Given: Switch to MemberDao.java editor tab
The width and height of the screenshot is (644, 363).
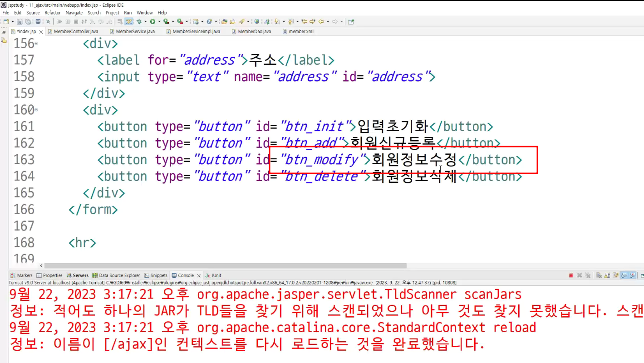Looking at the screenshot, I should click(x=251, y=32).
